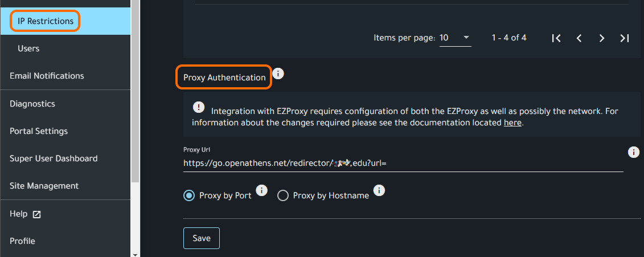Click the Save button

(202, 238)
